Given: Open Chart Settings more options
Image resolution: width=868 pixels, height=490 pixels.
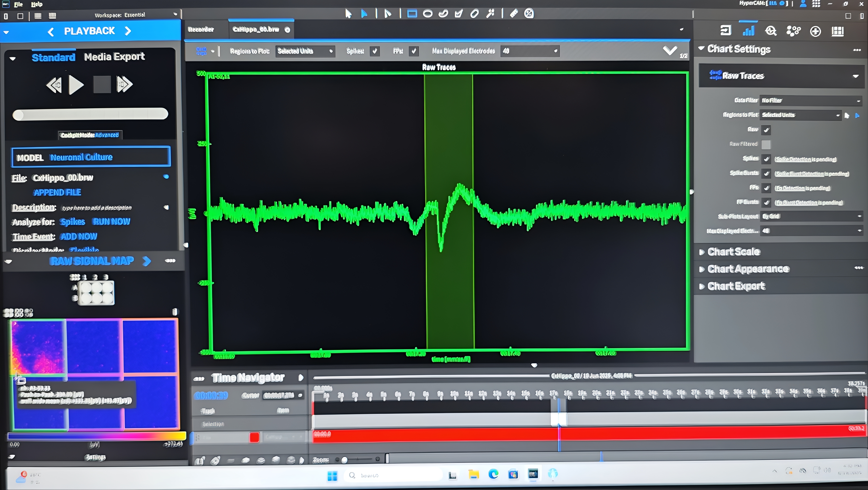Looking at the screenshot, I should click(x=857, y=50).
